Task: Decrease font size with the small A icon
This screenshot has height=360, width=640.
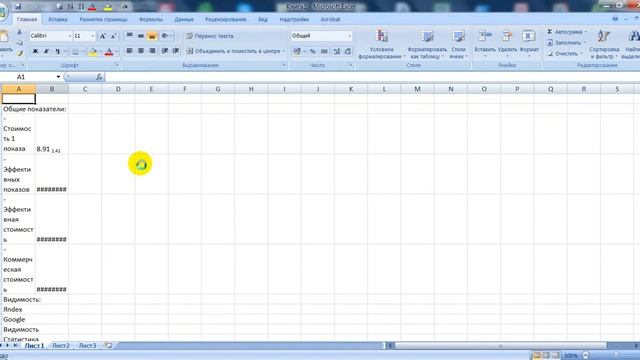Action: (x=114, y=36)
